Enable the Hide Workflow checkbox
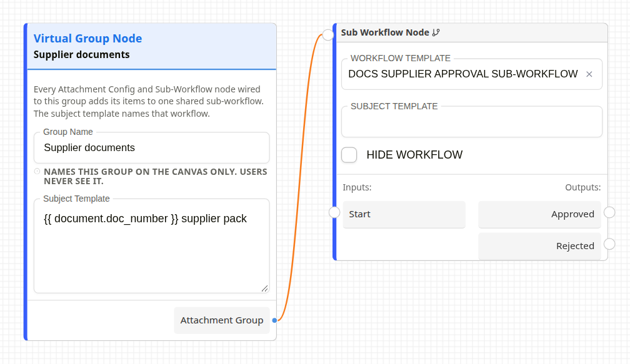 (349, 155)
